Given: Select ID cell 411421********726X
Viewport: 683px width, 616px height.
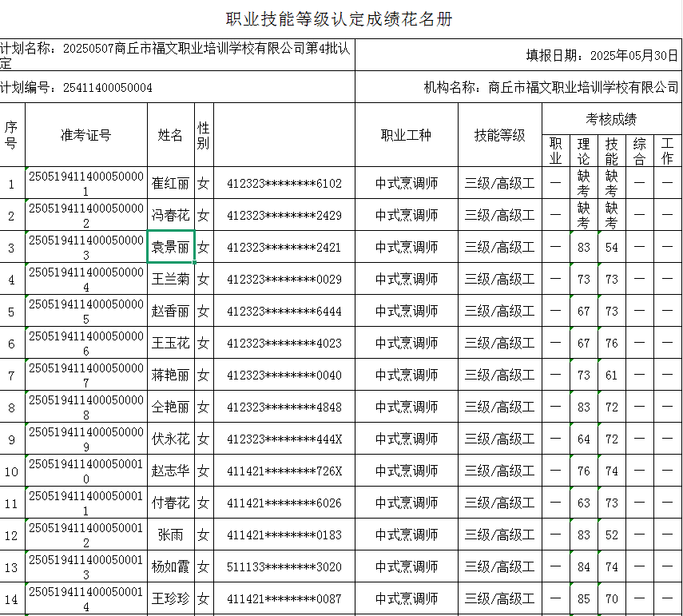Looking at the screenshot, I should 284,471.
